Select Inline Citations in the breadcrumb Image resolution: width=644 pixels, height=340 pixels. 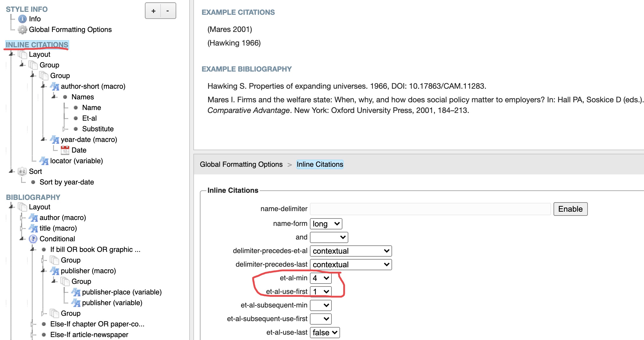coord(320,164)
